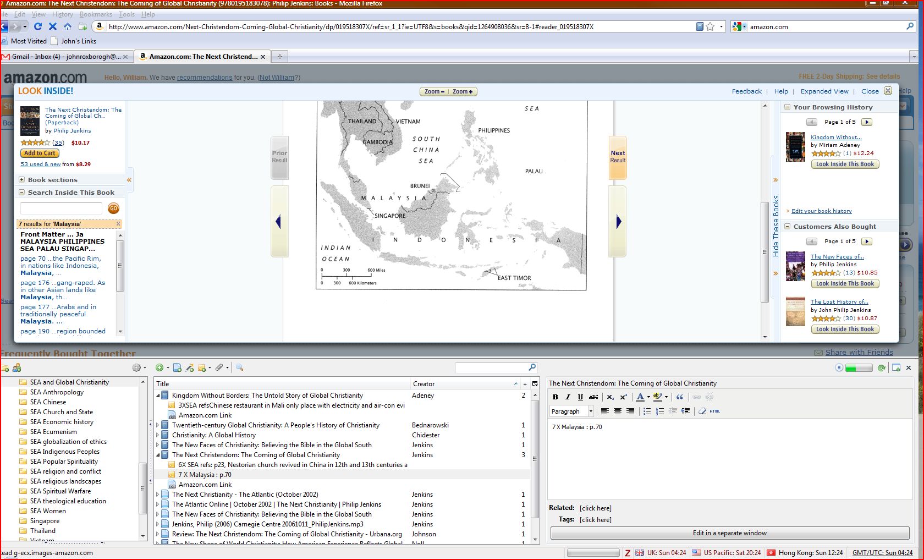
Task: Click the Zotero sync green arrow icon
Action: pos(882,367)
